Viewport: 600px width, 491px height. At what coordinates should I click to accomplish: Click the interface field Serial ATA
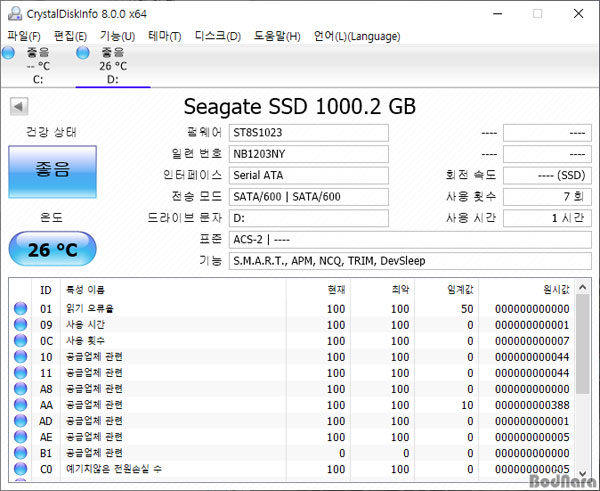click(309, 175)
